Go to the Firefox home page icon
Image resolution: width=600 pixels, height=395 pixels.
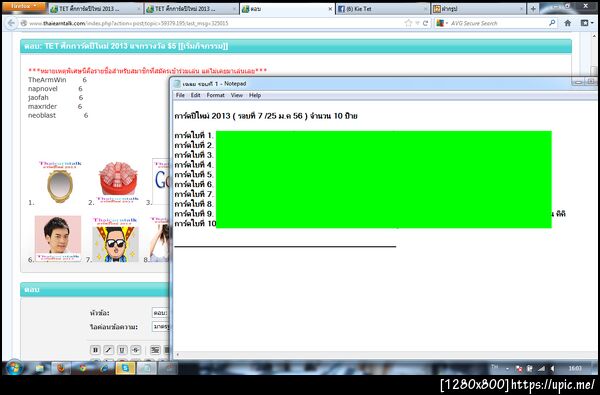click(x=567, y=23)
